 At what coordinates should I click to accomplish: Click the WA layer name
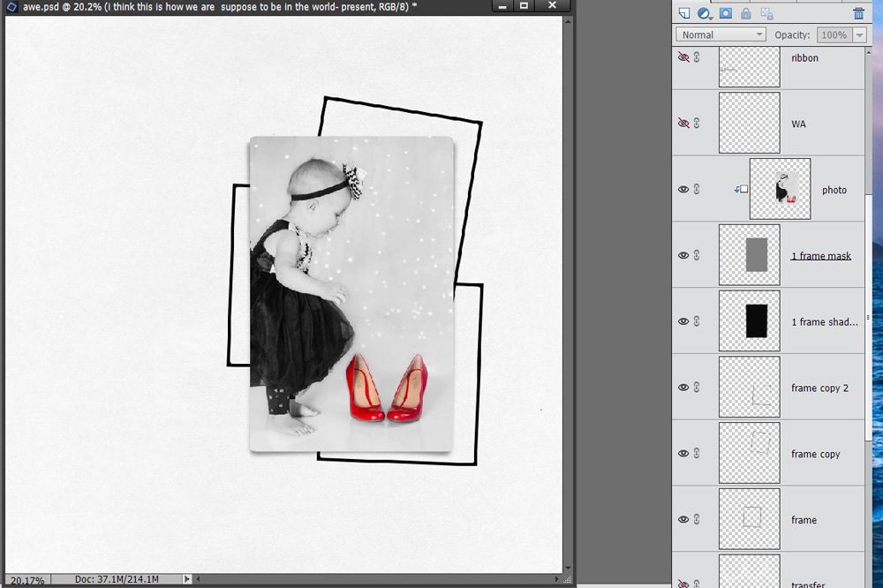pos(798,124)
